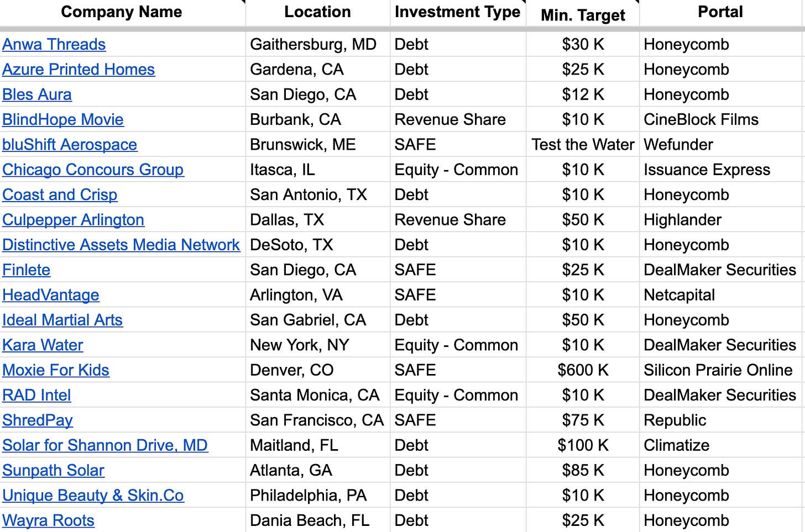Viewport: 805px width, 532px height.
Task: Select the Company Name column header
Action: 122,12
